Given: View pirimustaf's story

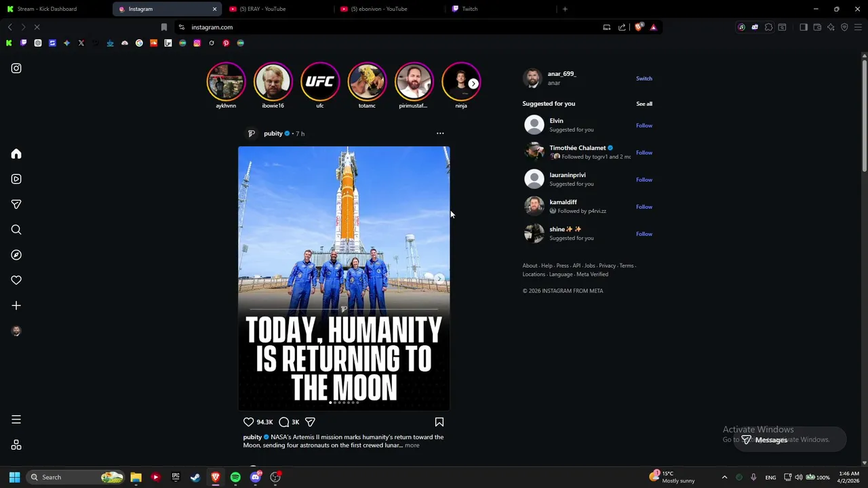Looking at the screenshot, I should [414, 81].
